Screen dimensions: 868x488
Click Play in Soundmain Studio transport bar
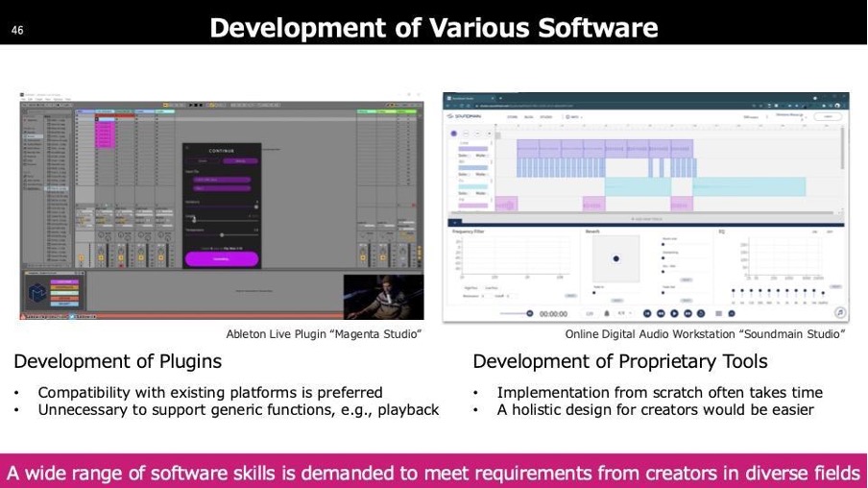click(x=674, y=313)
